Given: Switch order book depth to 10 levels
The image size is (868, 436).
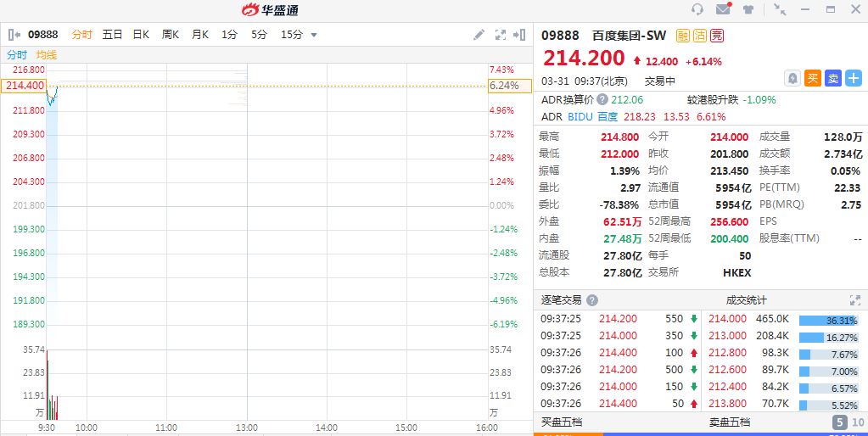Looking at the screenshot, I should [857, 422].
